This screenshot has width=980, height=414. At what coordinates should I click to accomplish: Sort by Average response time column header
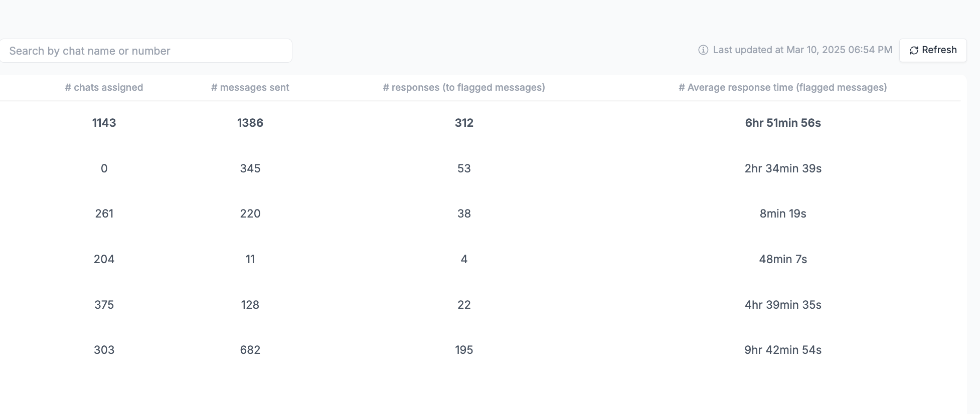[782, 87]
